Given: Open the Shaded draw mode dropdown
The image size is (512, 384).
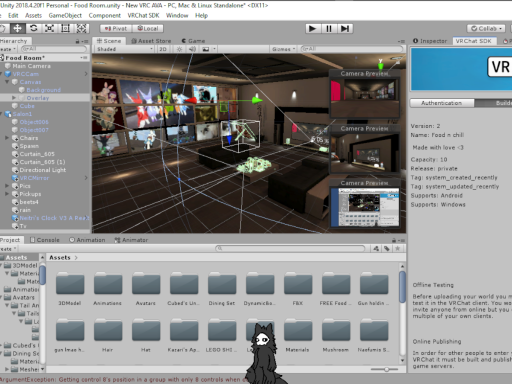Looking at the screenshot, I should tap(124, 49).
